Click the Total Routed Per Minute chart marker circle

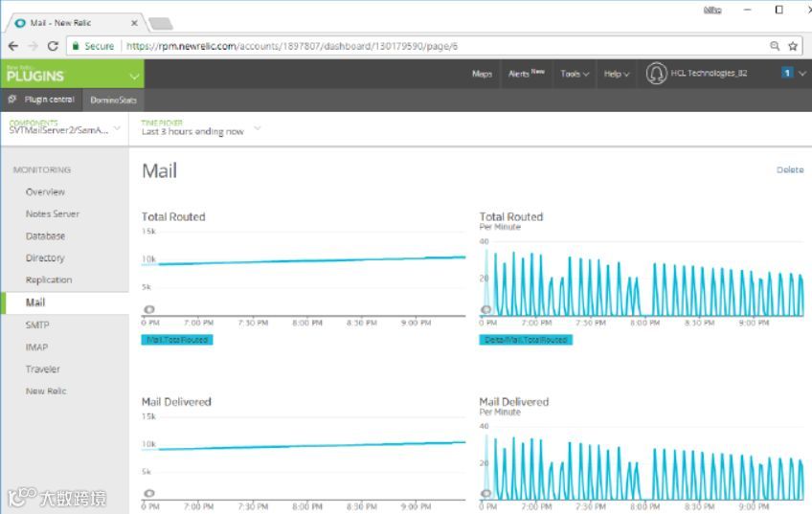(x=485, y=309)
